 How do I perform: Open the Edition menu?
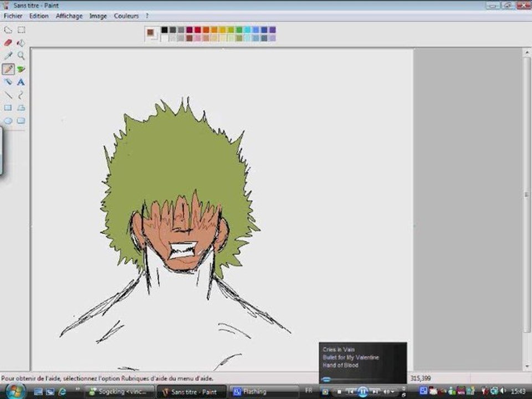[x=39, y=16]
